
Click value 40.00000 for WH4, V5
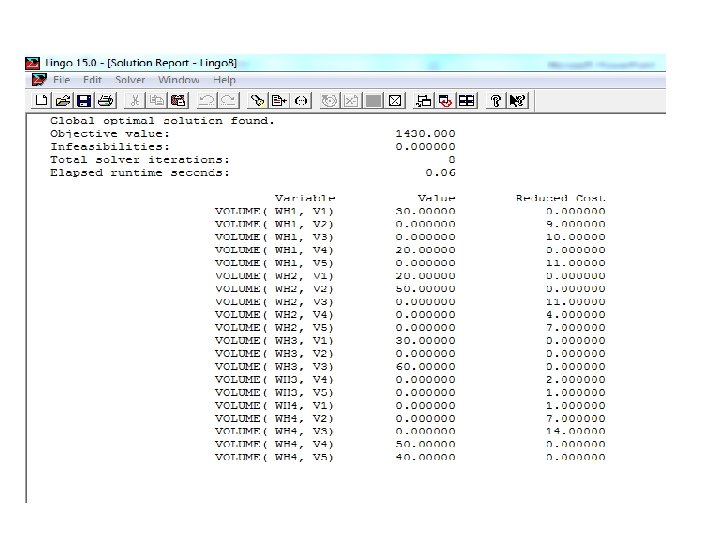click(x=425, y=457)
